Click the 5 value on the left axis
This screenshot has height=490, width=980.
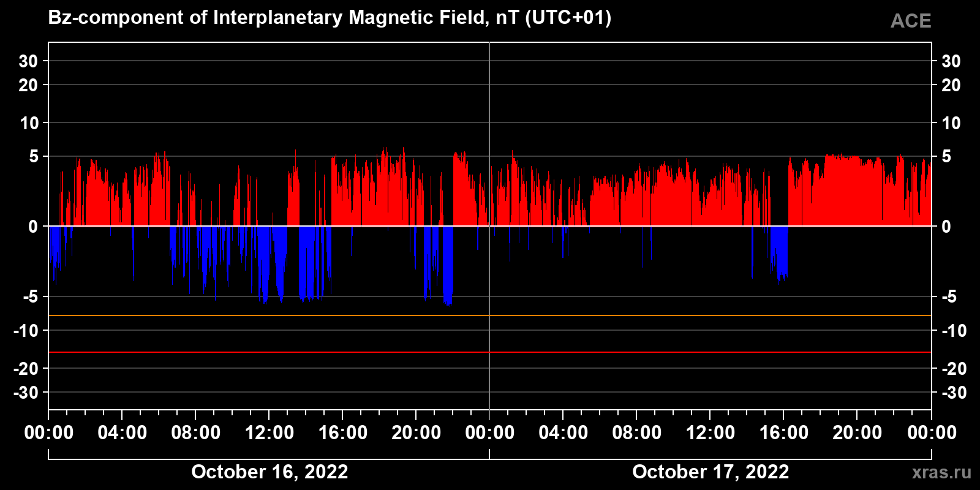tap(34, 157)
